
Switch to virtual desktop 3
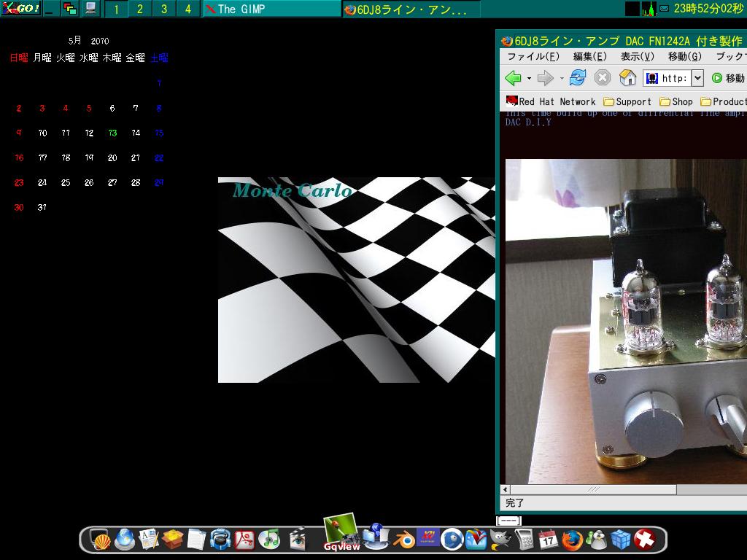(164, 9)
